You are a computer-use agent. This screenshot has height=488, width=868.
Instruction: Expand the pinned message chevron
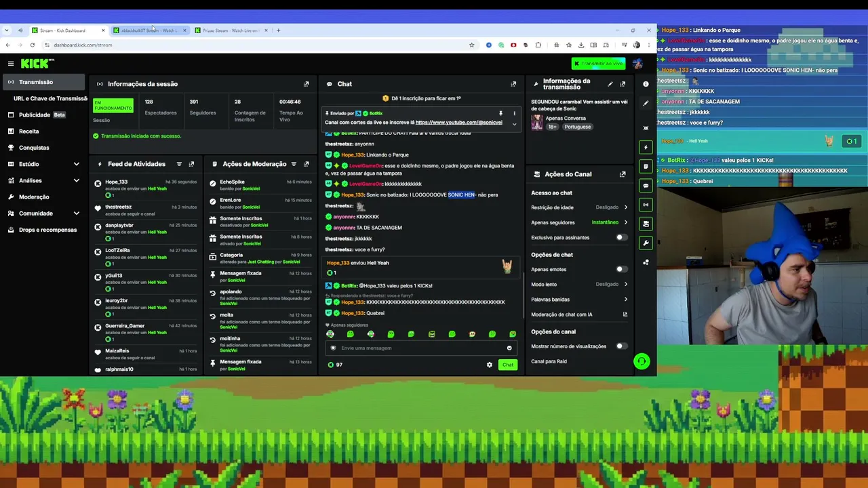coord(514,124)
